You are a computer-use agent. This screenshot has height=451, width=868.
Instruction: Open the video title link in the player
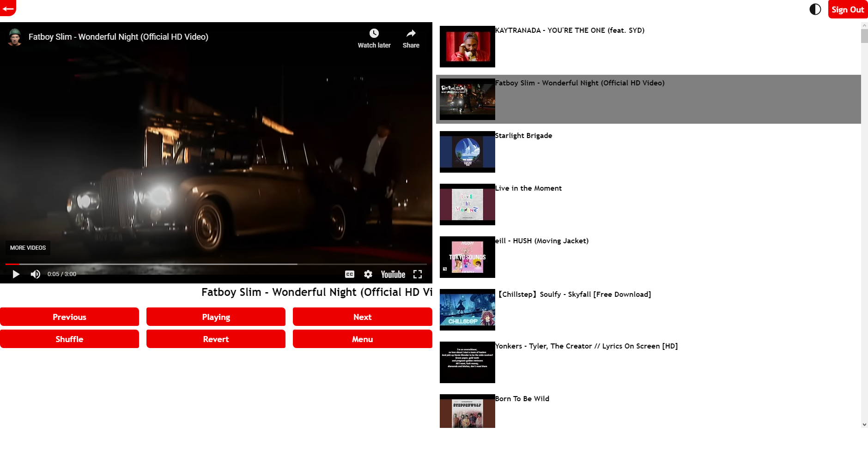pyautogui.click(x=118, y=37)
